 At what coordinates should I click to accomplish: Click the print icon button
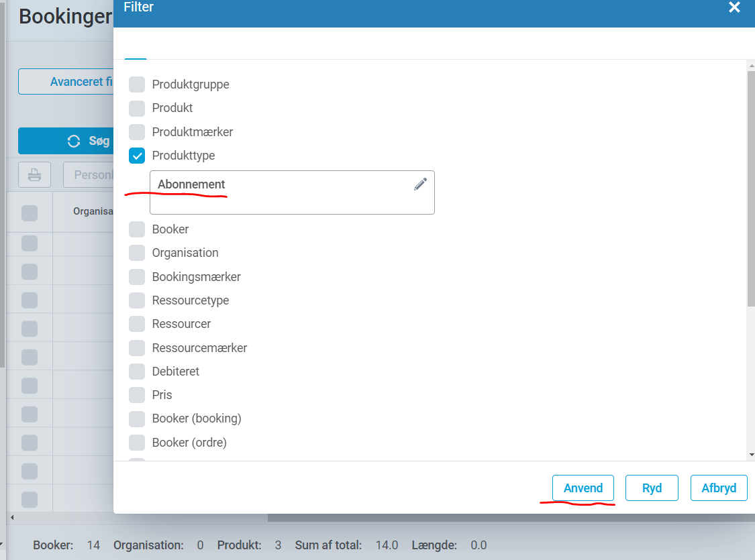click(34, 174)
